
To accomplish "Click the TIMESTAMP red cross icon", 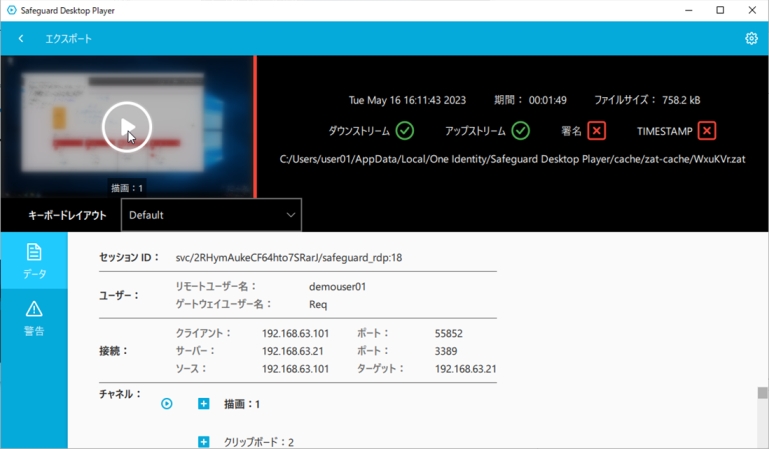I will 707,131.
